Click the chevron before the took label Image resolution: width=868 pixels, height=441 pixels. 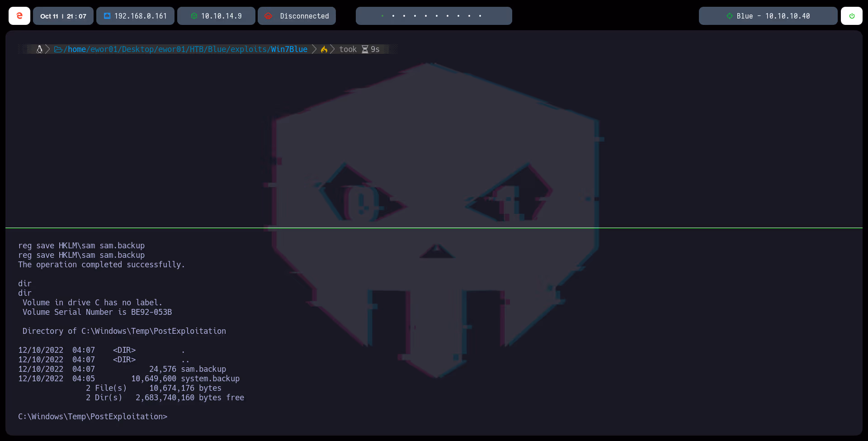pos(332,49)
